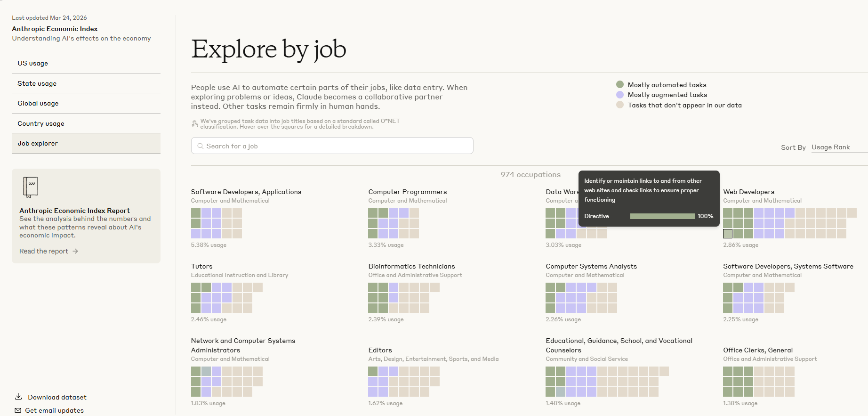The image size is (868, 416).
Task: Open the Software Developers, Applications job title
Action: point(246,192)
